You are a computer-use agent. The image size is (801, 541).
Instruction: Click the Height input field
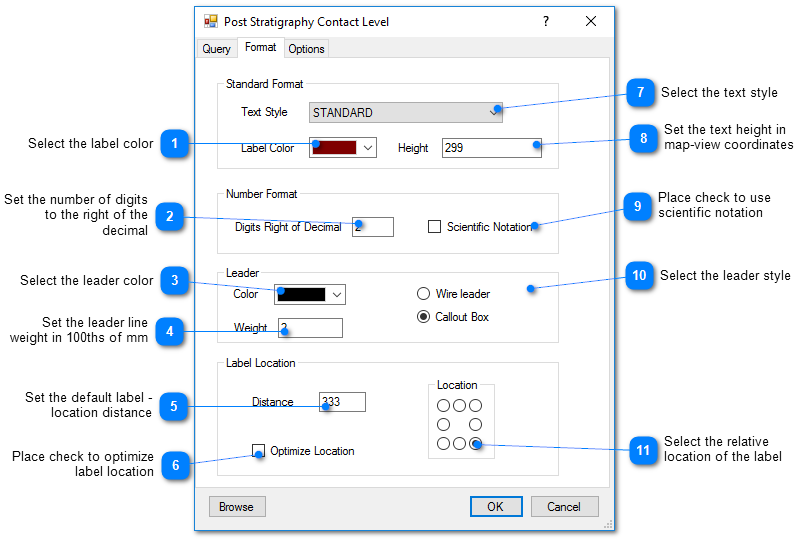tap(491, 148)
